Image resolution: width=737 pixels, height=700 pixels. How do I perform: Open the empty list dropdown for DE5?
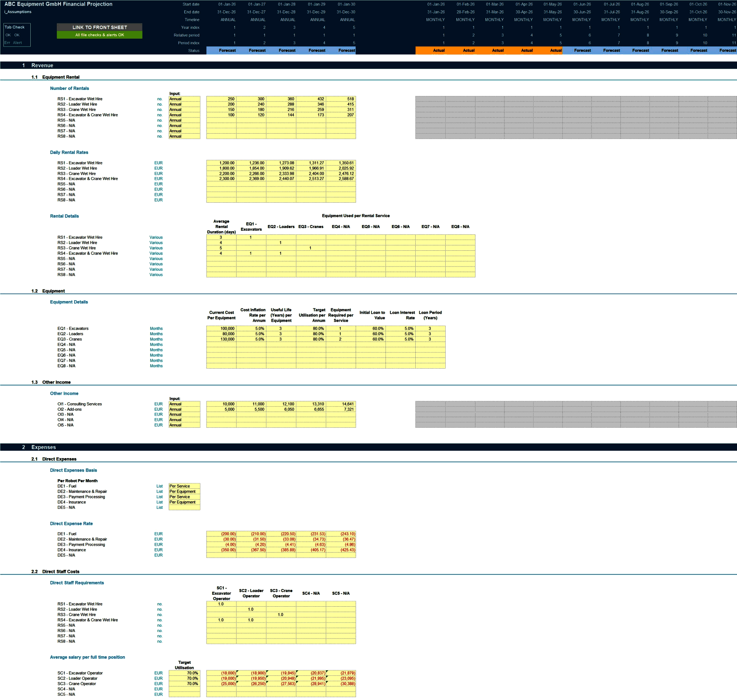click(184, 507)
